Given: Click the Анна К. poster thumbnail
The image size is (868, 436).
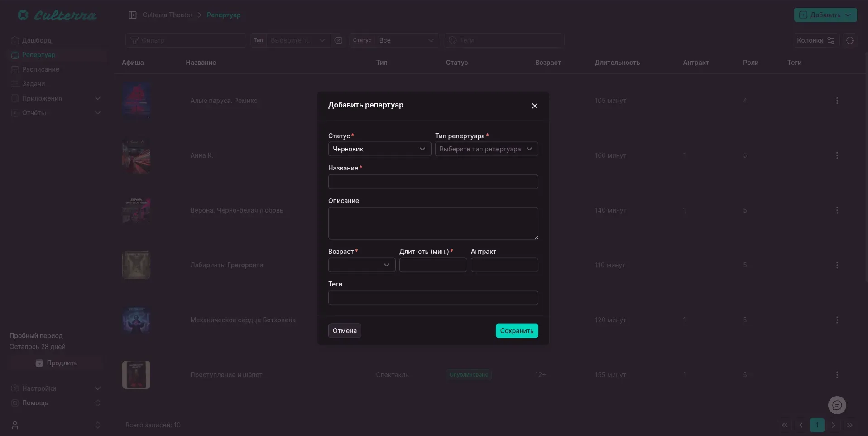Looking at the screenshot, I should pos(136,155).
